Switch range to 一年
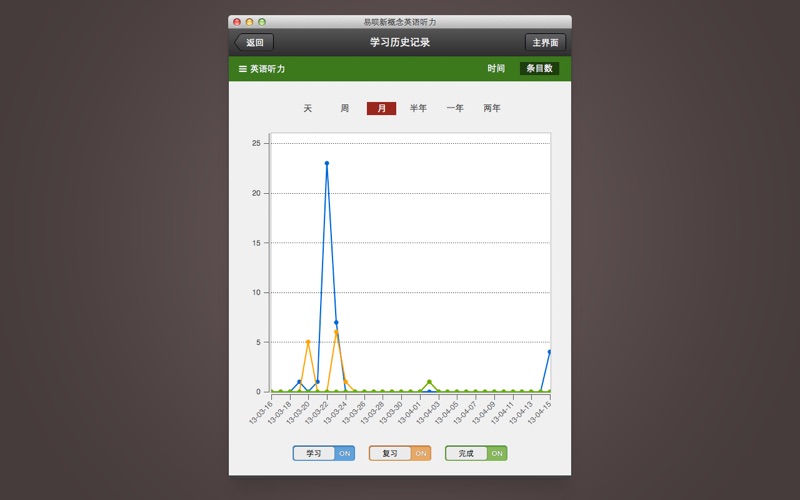Image resolution: width=800 pixels, height=500 pixels. coord(455,108)
